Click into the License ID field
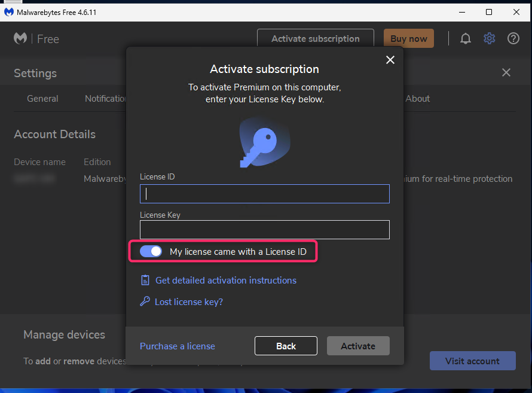Image resolution: width=532 pixels, height=393 pixels. (265, 194)
